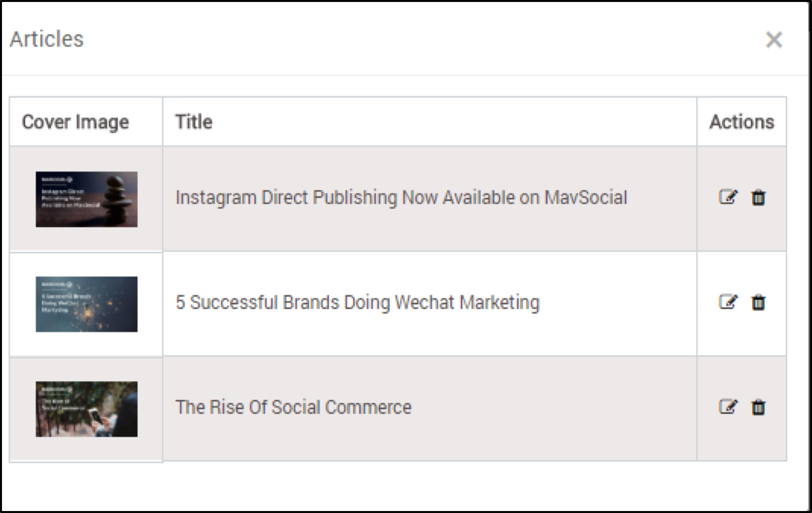
Task: Click the Articles dialog heading text
Action: [x=47, y=39]
